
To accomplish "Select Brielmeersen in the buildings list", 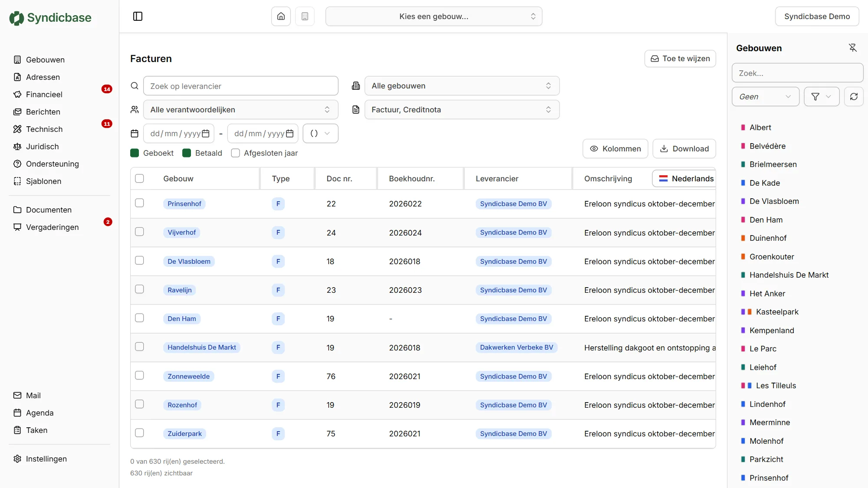I will point(773,164).
